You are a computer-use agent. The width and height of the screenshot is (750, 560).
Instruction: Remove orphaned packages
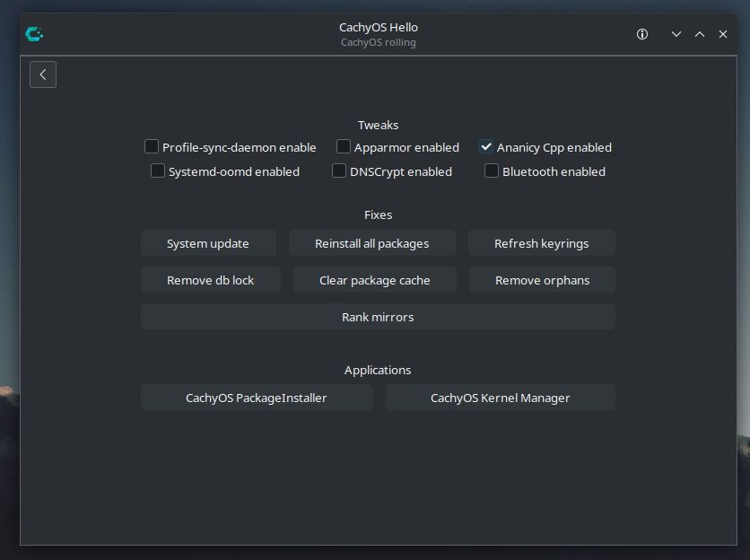click(541, 280)
